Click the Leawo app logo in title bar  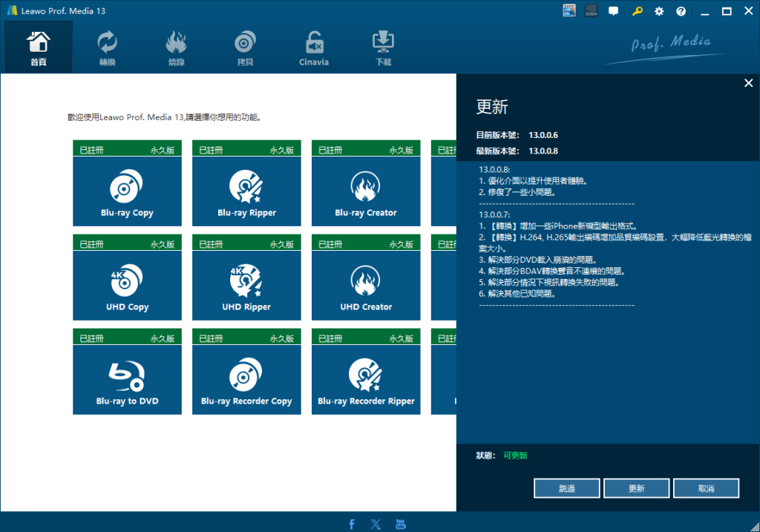coord(13,10)
